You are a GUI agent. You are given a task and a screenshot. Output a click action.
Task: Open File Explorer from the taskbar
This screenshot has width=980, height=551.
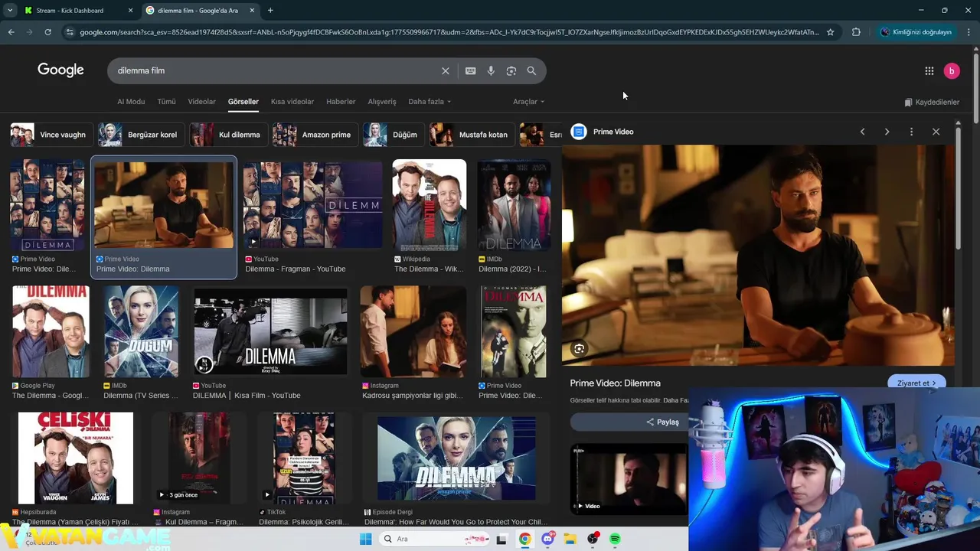(570, 539)
